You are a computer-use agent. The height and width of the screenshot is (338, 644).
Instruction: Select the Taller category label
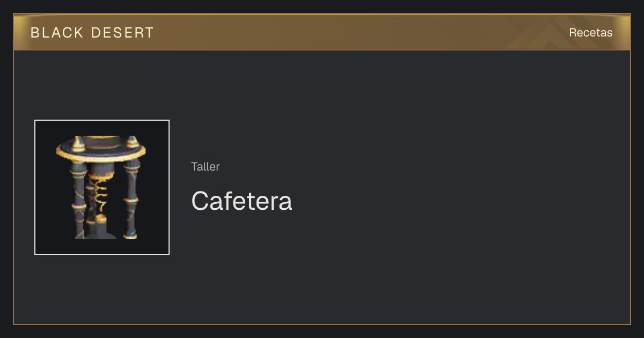pyautogui.click(x=205, y=166)
